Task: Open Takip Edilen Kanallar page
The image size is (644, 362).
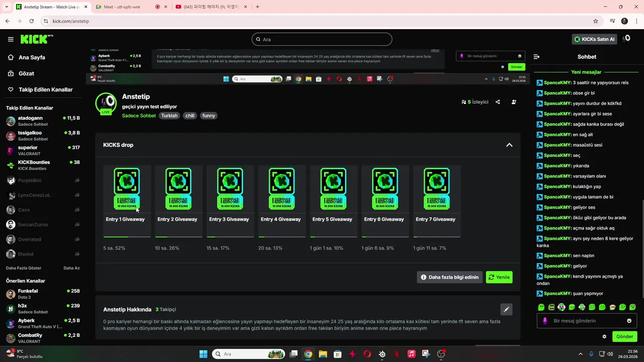Action: (x=40, y=89)
